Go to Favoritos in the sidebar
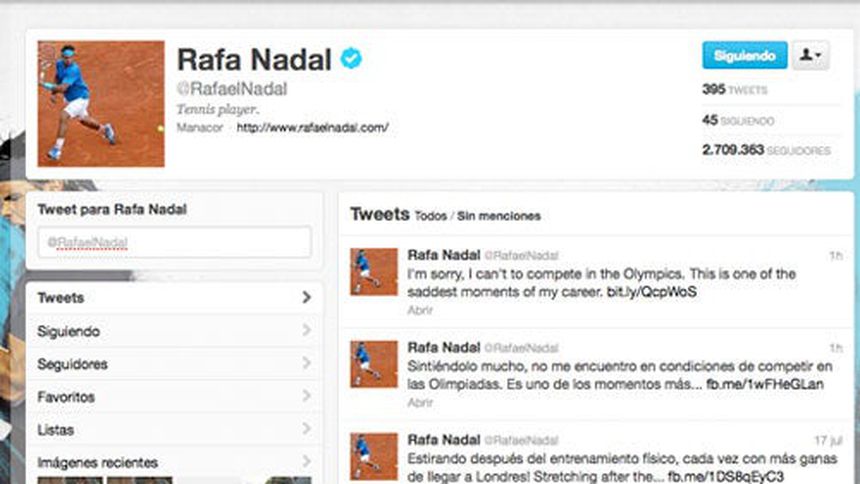The width and height of the screenshot is (860, 484). (x=66, y=397)
